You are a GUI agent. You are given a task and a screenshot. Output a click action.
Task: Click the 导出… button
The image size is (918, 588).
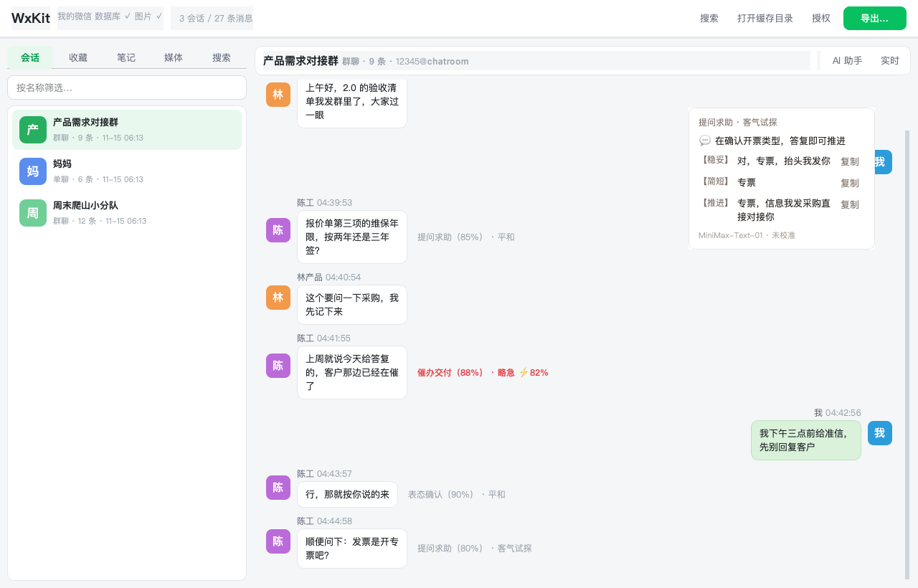click(x=875, y=19)
